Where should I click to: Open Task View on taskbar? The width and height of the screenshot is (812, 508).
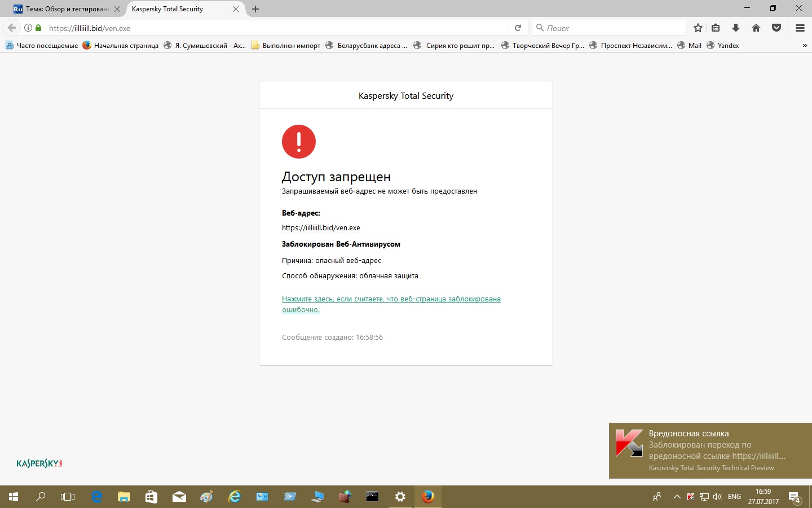point(68,497)
